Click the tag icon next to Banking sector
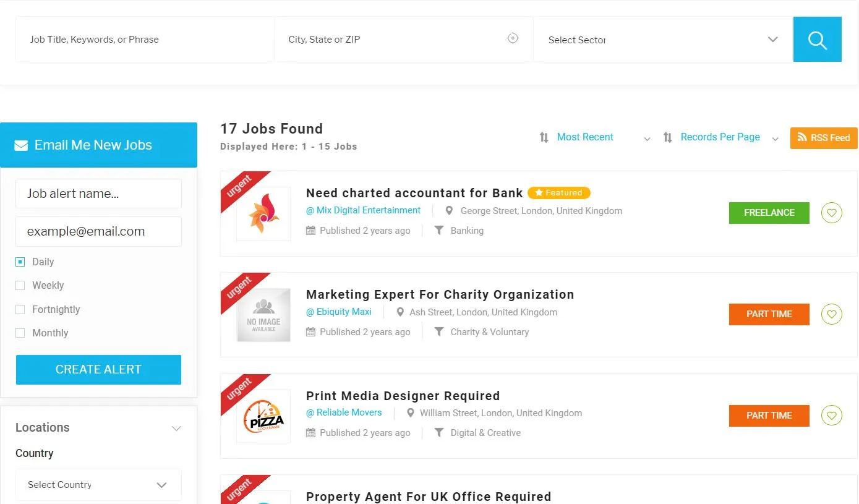The image size is (859, 504). [439, 230]
